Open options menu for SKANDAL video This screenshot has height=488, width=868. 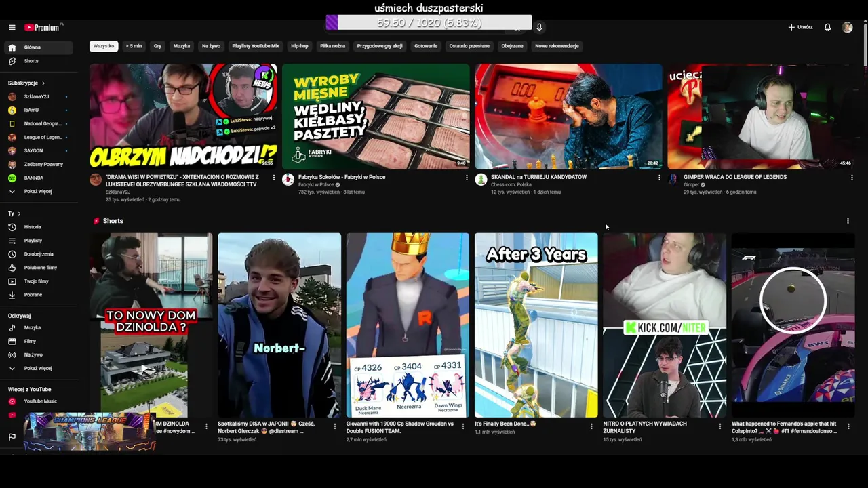click(x=659, y=178)
